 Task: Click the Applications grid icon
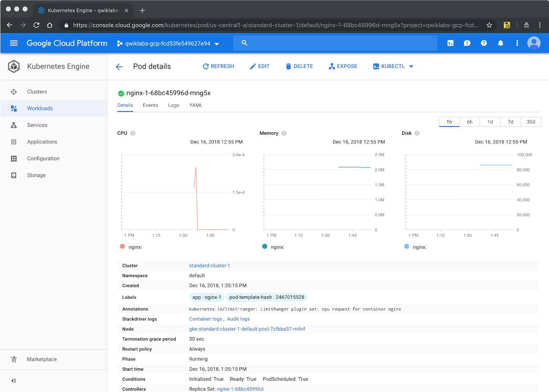[14, 142]
